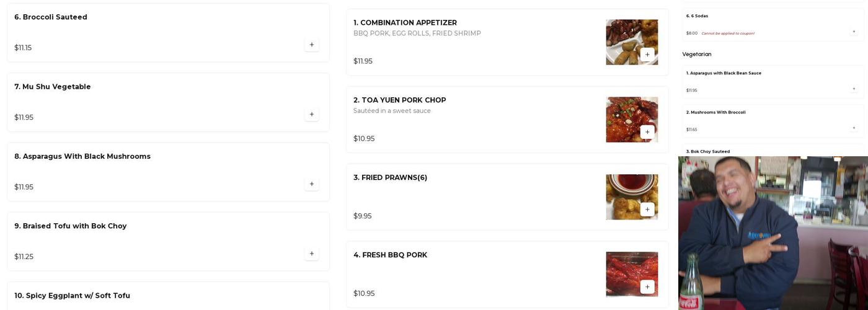
Task: Select the Spicy Eggplant w/ Soft Tofu title
Action: coord(72,296)
